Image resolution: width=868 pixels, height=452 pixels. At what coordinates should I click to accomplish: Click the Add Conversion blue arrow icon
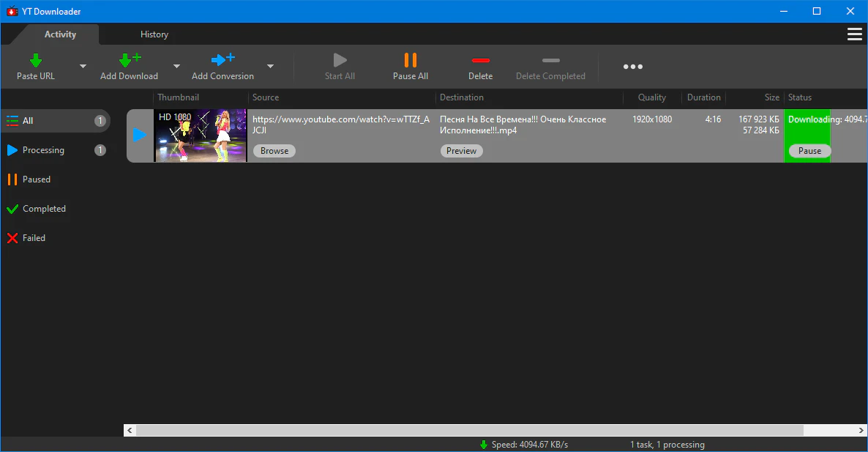point(222,60)
